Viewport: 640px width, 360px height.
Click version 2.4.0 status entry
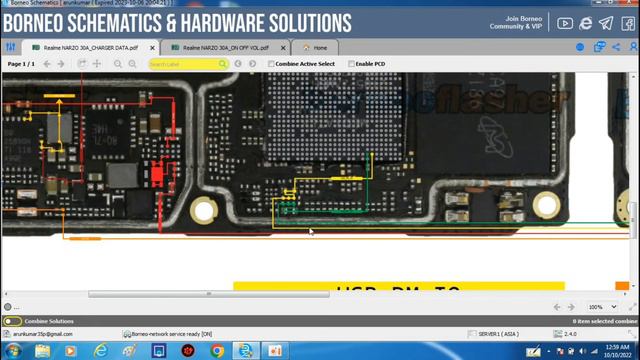[570, 334]
